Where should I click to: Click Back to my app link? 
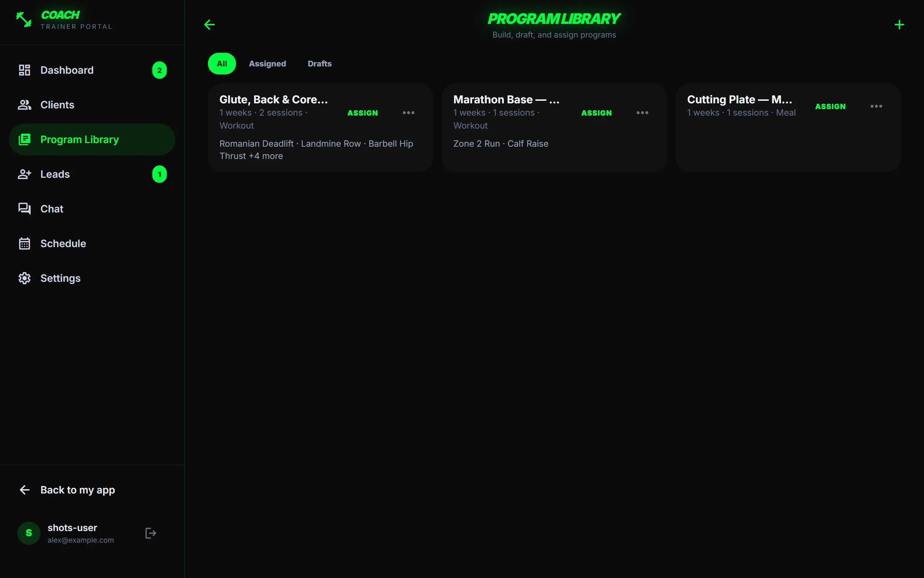[78, 490]
